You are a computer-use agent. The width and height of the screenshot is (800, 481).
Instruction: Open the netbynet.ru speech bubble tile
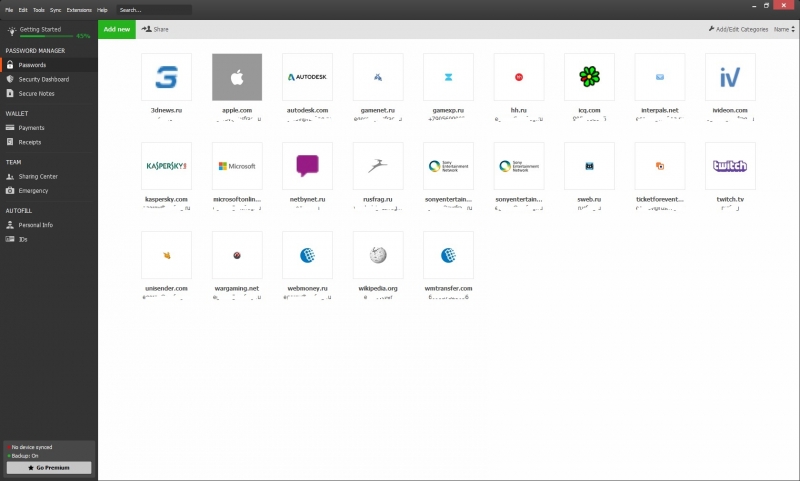(307, 166)
